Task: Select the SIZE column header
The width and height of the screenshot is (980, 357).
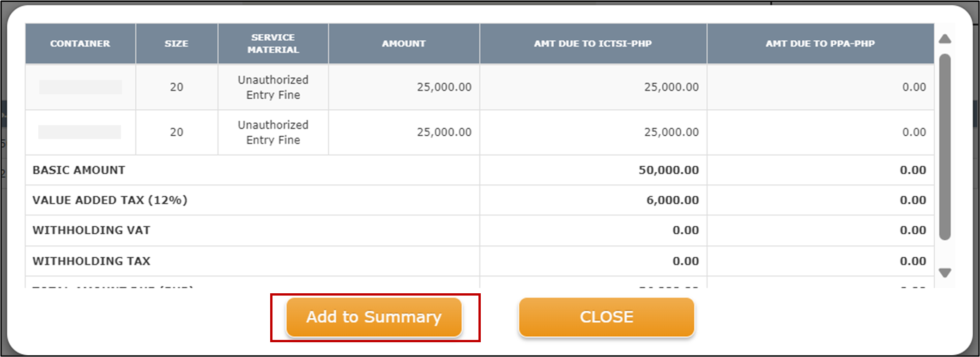Action: tap(176, 43)
